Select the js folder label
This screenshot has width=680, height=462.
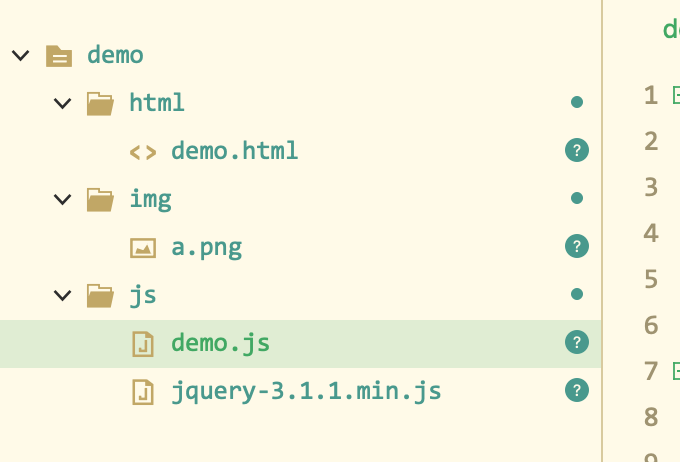[143, 296]
